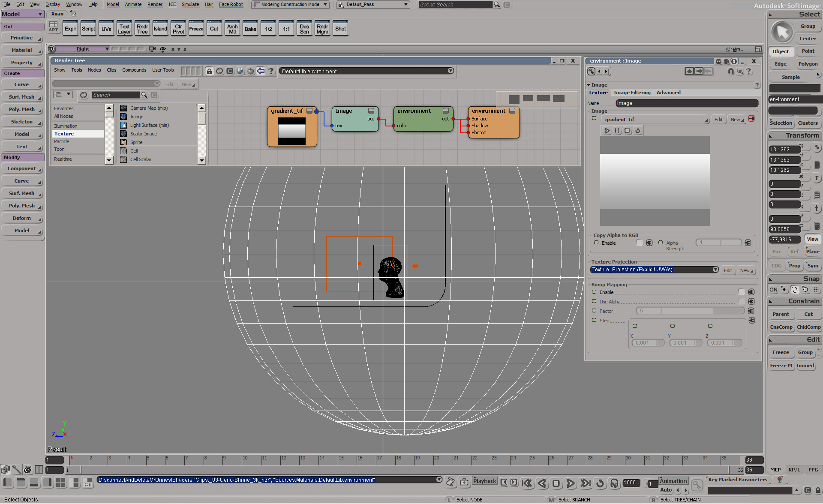Click the Freeze button in Edit panel
Screen dimensions: 823x504
pos(781,352)
